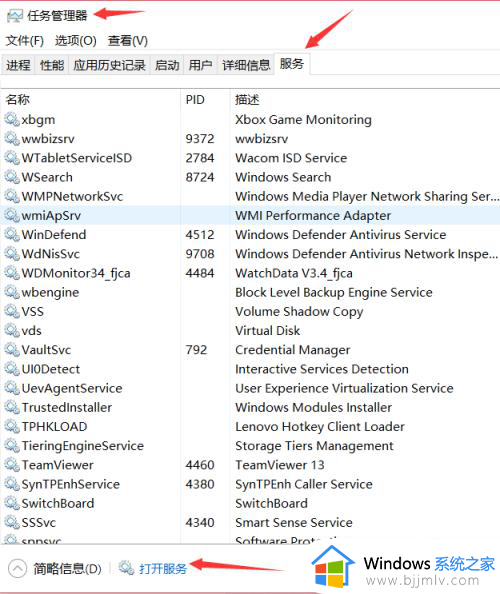Click the Lenovo Hotkey Client Loader description
The width and height of the screenshot is (500, 594).
(x=320, y=427)
